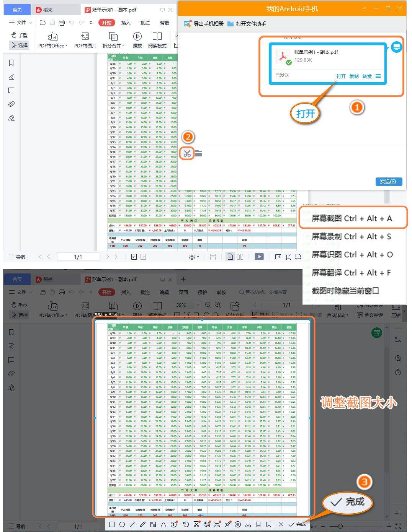Switch to single page view in top status bar
This screenshot has width=412, height=532.
(x=230, y=257)
